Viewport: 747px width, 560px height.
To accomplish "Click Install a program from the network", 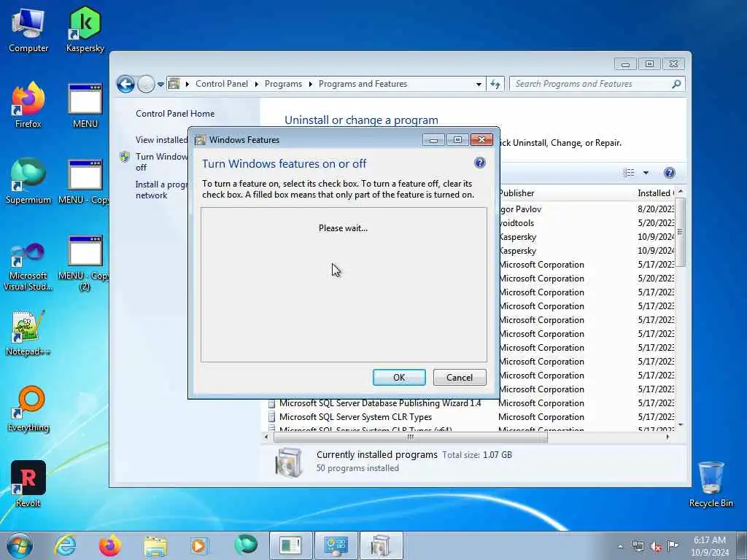I will coord(161,190).
